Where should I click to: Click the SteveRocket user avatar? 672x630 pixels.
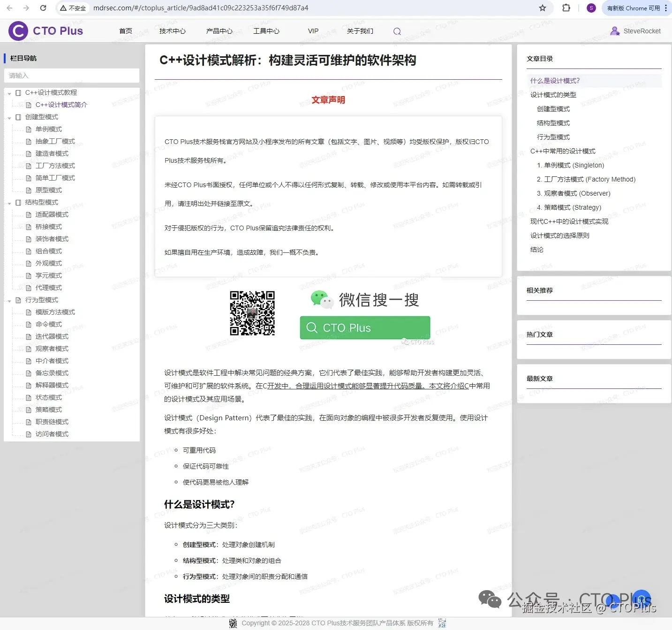coord(615,31)
